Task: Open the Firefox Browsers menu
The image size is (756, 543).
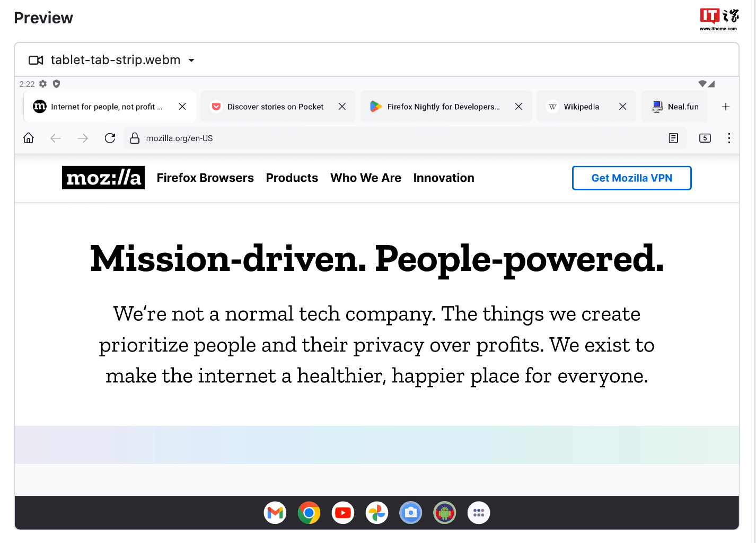Action: point(205,178)
